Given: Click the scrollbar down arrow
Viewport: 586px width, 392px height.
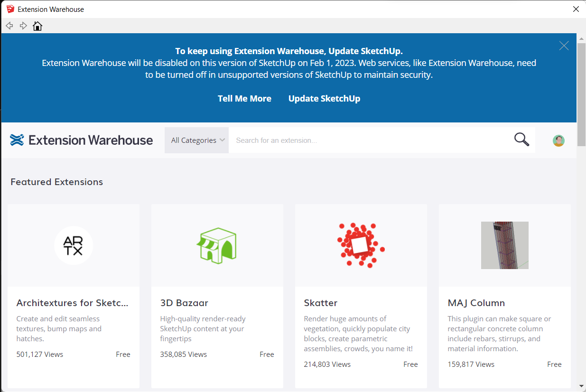Looking at the screenshot, I should [581, 386].
